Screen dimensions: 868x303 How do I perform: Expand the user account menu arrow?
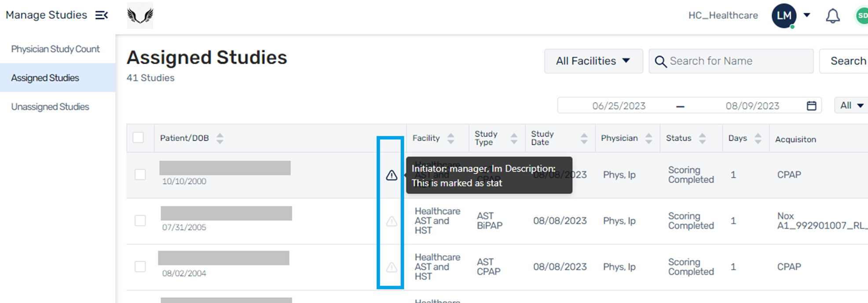807,15
